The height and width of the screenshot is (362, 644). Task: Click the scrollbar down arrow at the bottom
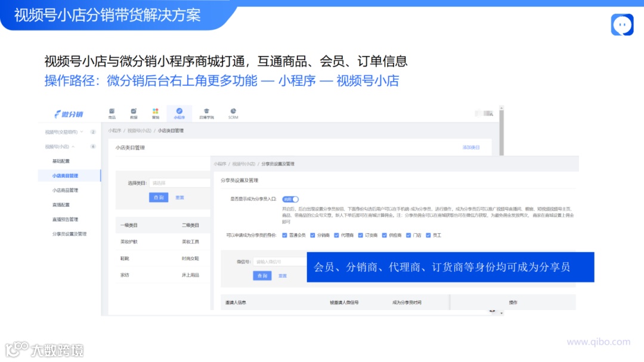501,313
